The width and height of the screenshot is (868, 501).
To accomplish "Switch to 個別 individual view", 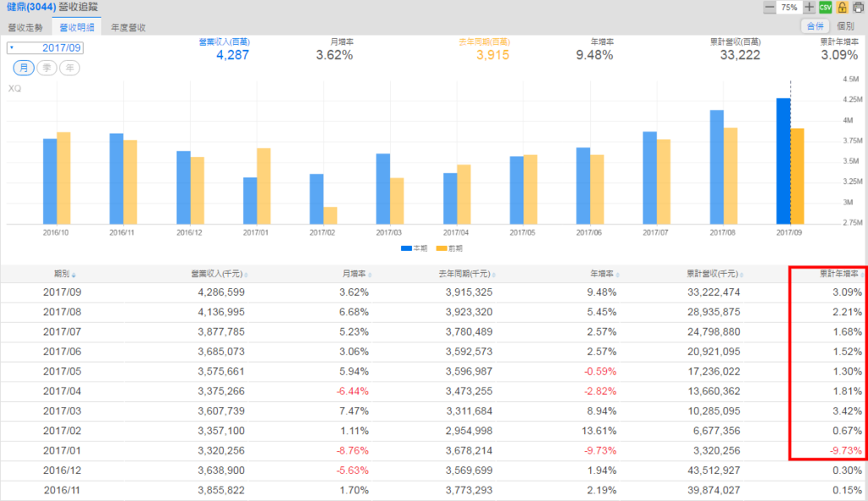I will click(x=846, y=26).
